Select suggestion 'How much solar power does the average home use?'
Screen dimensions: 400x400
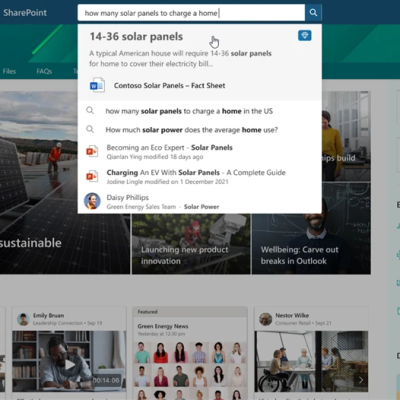[192, 130]
